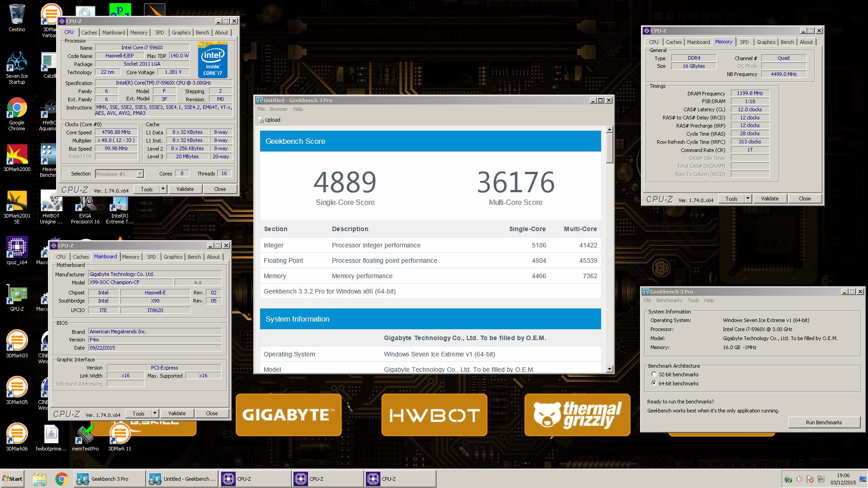Click Tools button in CPU-Z Memory window

pos(731,199)
